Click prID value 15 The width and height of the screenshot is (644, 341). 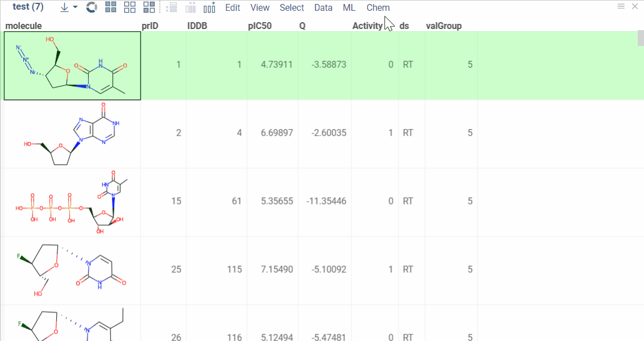click(176, 201)
